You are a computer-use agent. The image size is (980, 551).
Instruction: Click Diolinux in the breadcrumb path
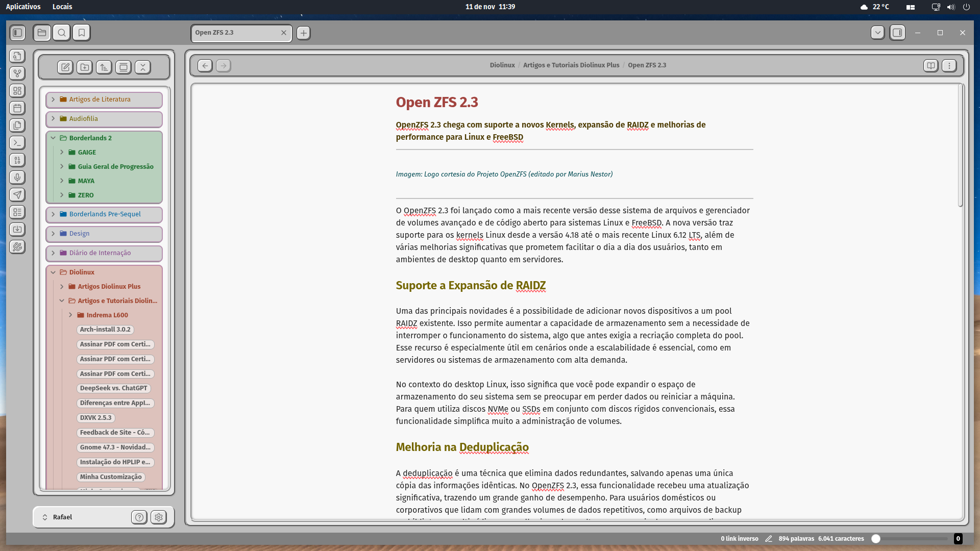tap(502, 65)
